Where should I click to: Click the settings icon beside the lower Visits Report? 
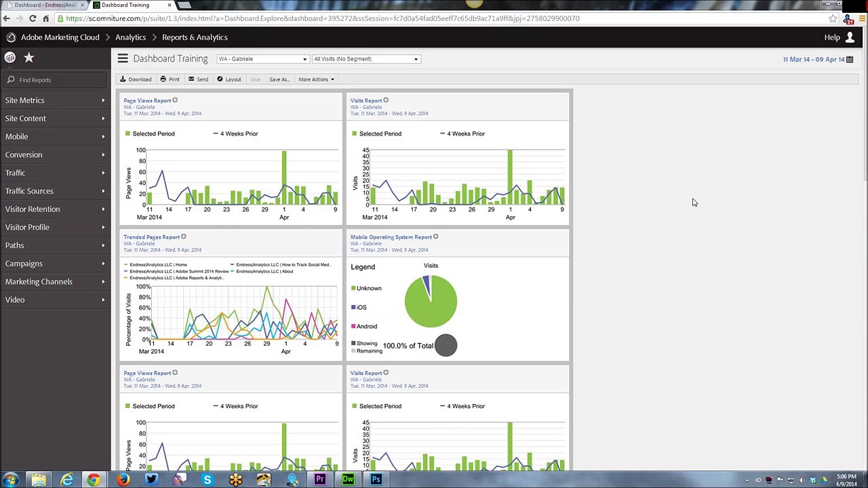(x=386, y=372)
